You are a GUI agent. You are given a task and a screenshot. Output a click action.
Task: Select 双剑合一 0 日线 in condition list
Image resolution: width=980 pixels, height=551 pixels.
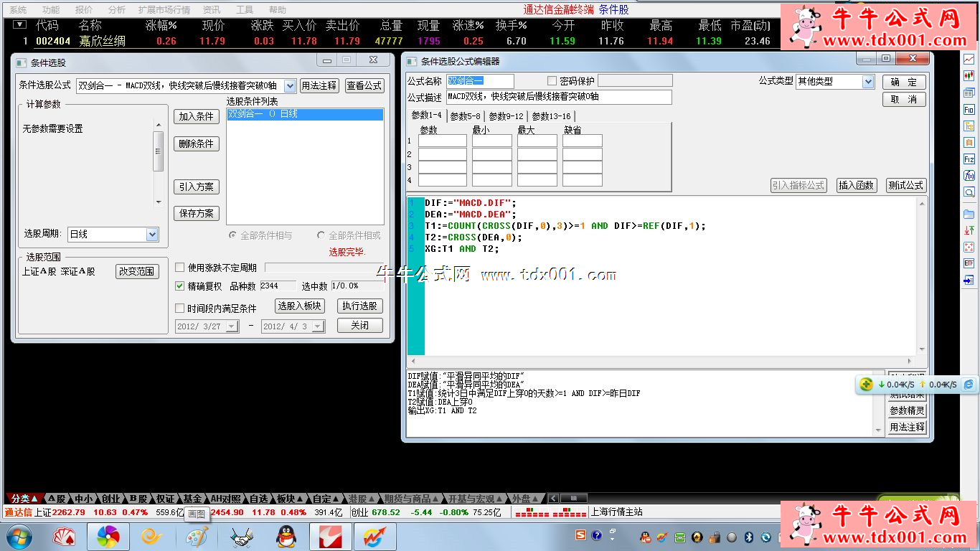click(x=306, y=114)
